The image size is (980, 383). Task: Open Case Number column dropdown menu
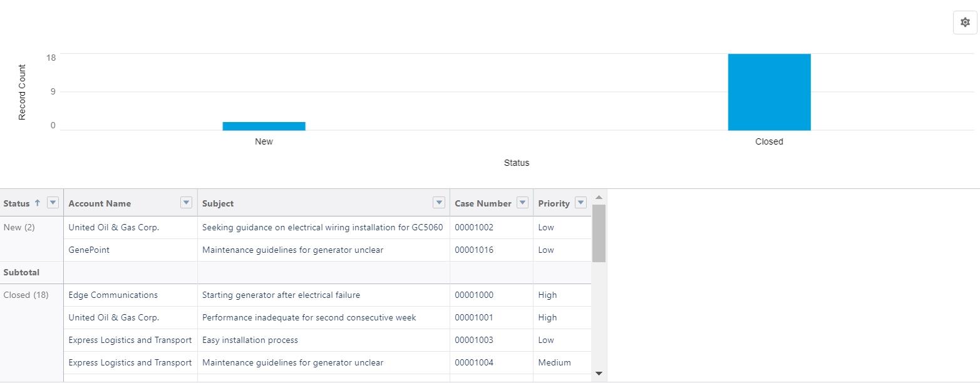coord(523,203)
